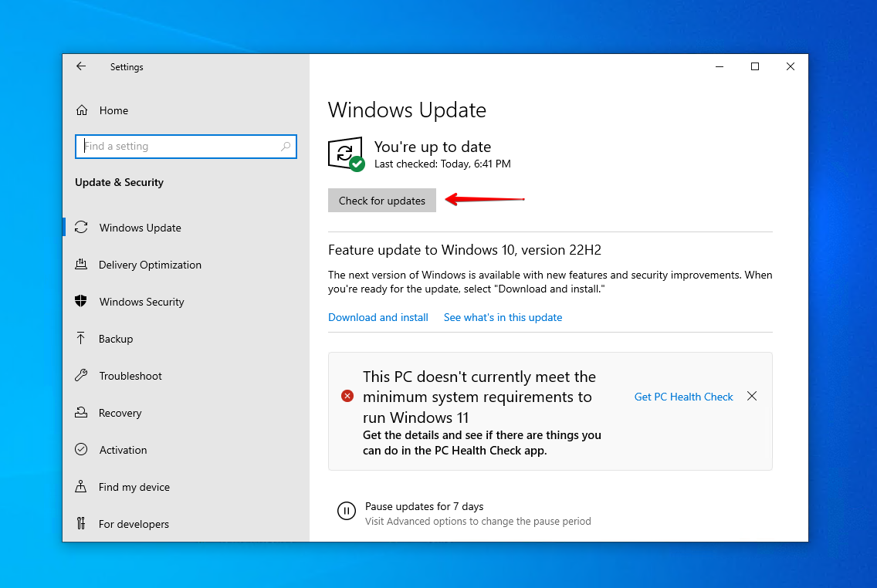Click the For developers tools icon
The image size is (877, 588).
tap(81, 523)
